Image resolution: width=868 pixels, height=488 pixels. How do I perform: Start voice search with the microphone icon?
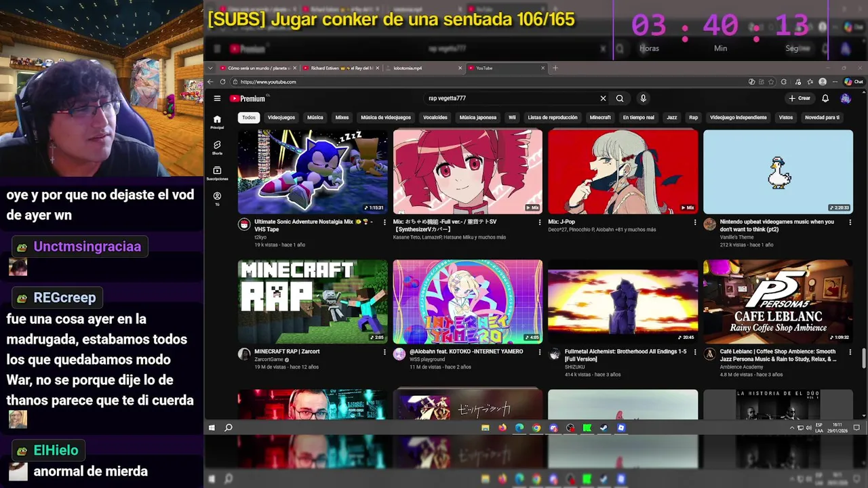(x=643, y=98)
